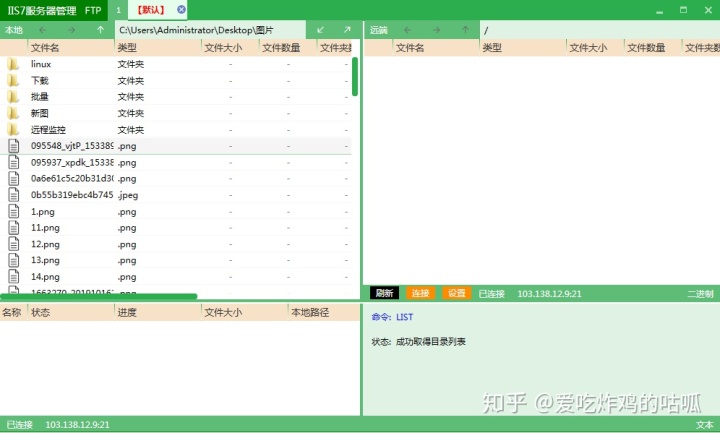
Task: Minimize the application window
Action: [x=659, y=10]
